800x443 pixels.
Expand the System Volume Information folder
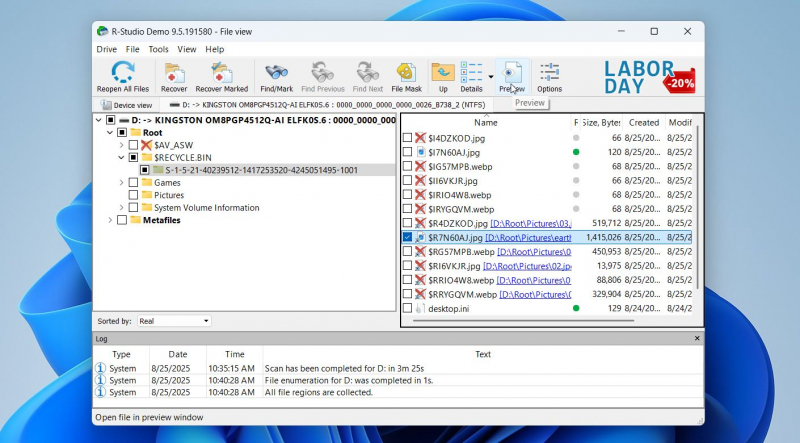tap(121, 208)
